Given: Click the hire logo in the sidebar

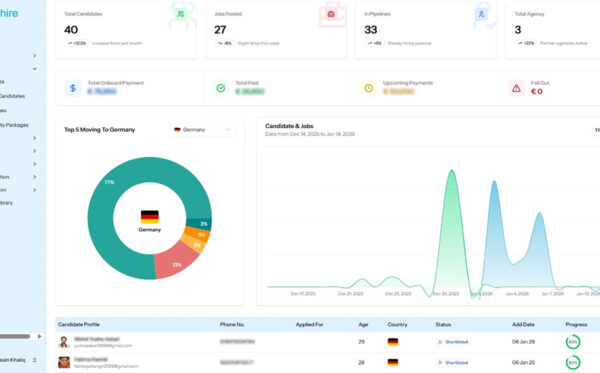Looking at the screenshot, I should tap(9, 13).
